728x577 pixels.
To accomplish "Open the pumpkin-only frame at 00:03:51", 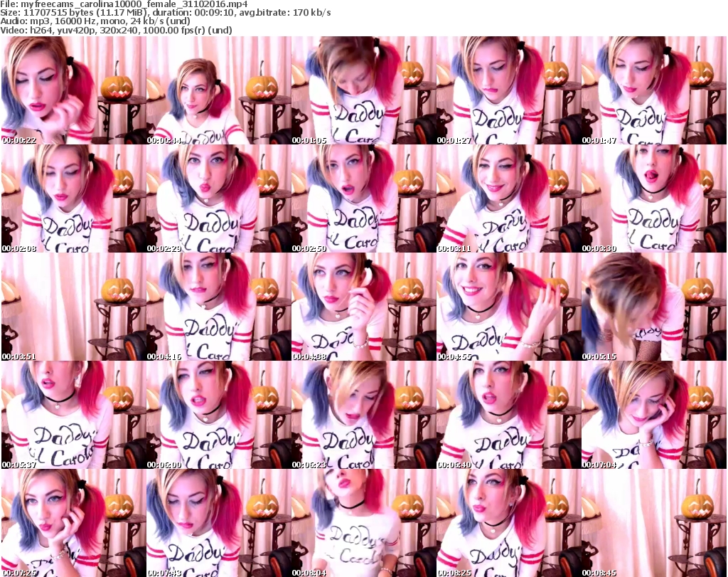I will (x=73, y=307).
